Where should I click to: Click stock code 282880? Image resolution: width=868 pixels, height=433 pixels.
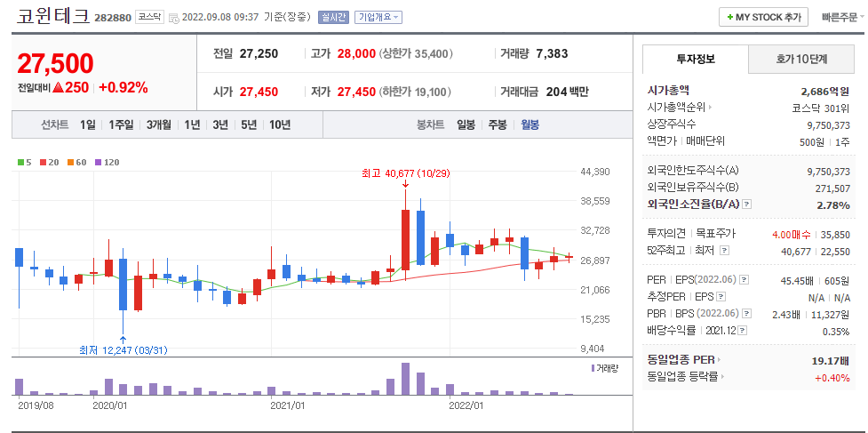[113, 18]
